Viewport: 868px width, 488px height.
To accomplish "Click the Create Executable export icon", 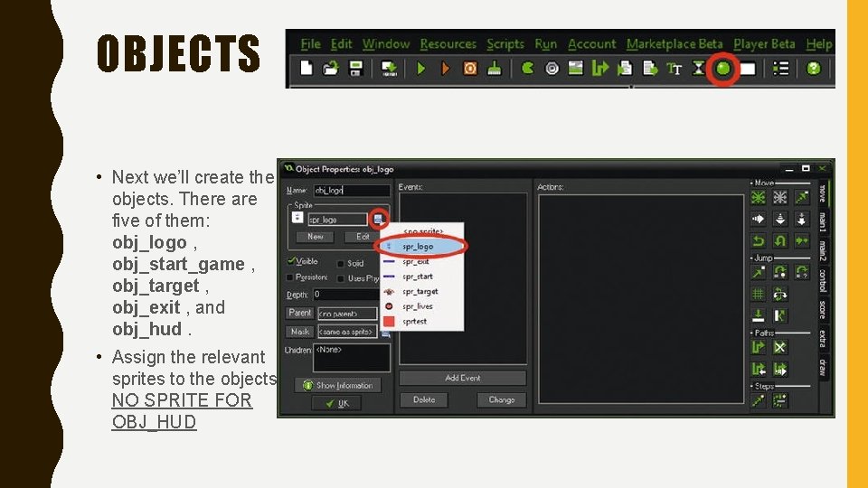I will pyautogui.click(x=389, y=68).
